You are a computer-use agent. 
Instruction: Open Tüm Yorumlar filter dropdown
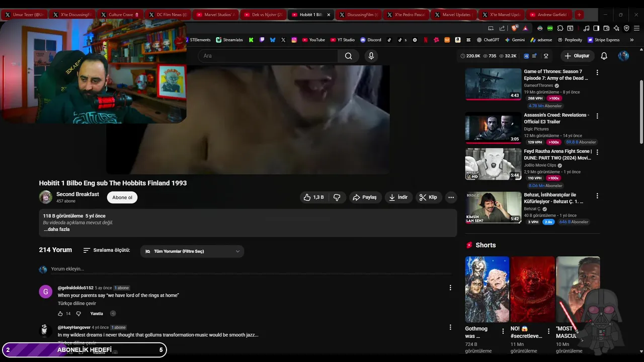[x=192, y=251]
